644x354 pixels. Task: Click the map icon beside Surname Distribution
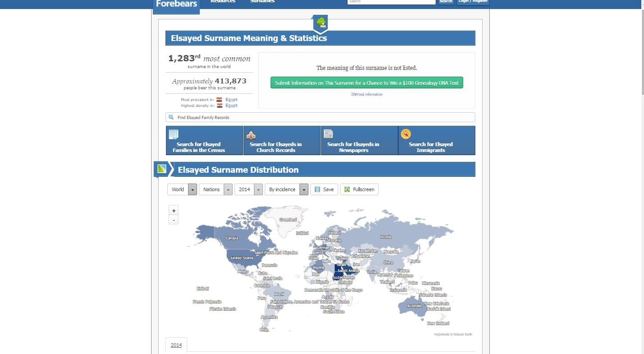click(x=161, y=170)
